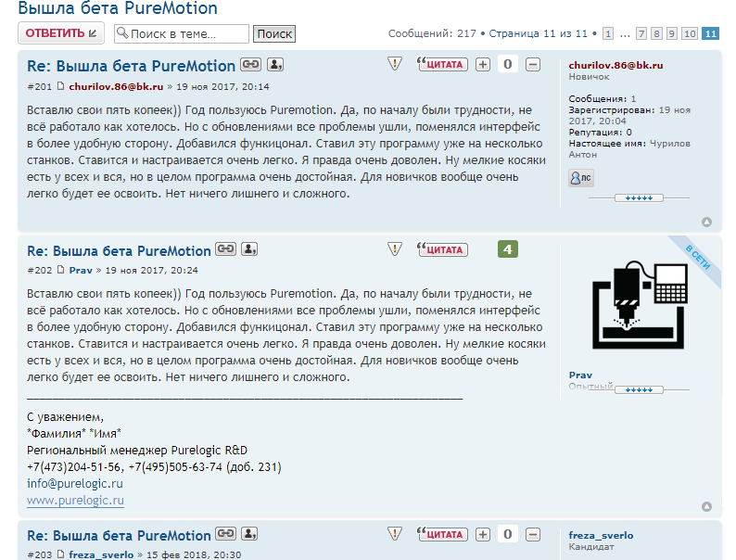This screenshot has width=736, height=560.
Task: Open www.purelogic.ru website link
Action: [75, 501]
